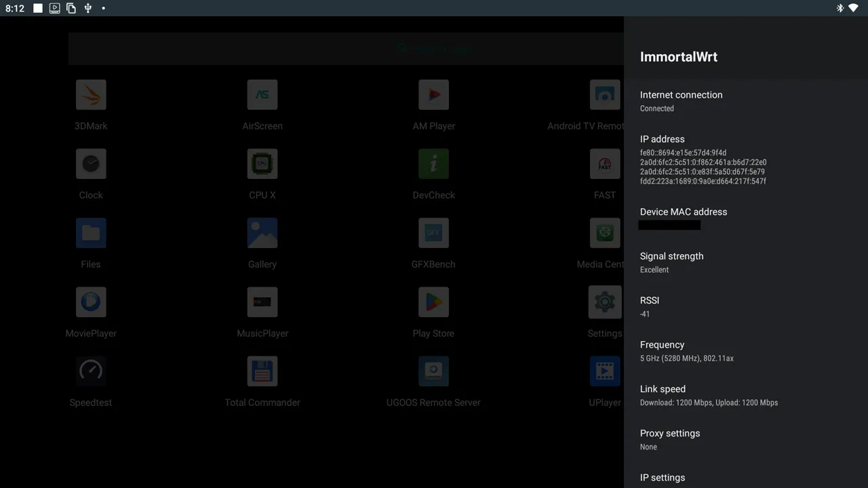Open MusicPlayer app icon
The width and height of the screenshot is (868, 488).
(x=262, y=302)
